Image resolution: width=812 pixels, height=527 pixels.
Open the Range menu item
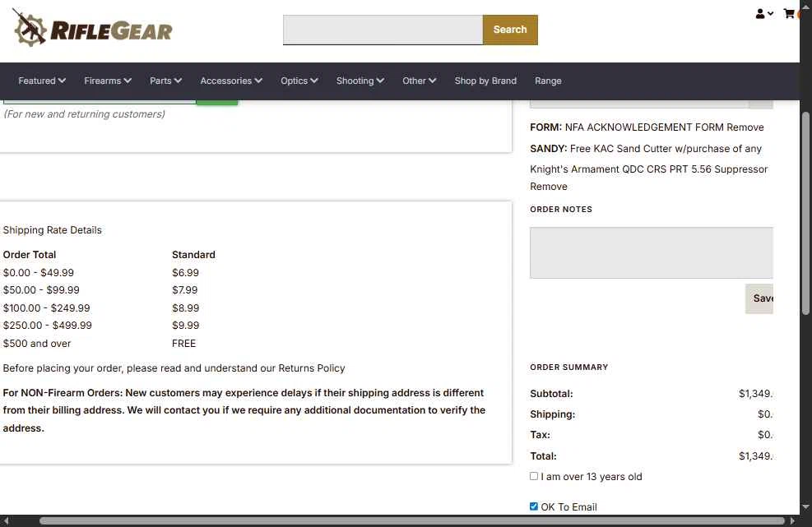(x=548, y=81)
